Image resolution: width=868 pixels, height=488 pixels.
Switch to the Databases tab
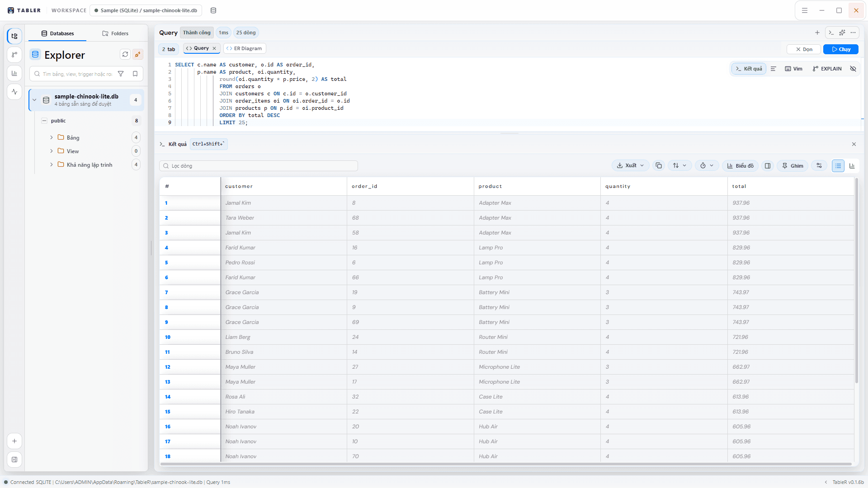(57, 33)
